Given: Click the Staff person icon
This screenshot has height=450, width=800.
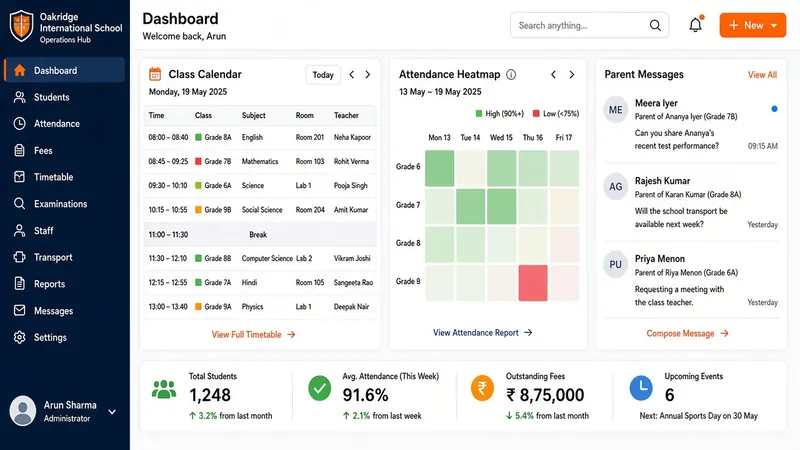Looking at the screenshot, I should (19, 231).
